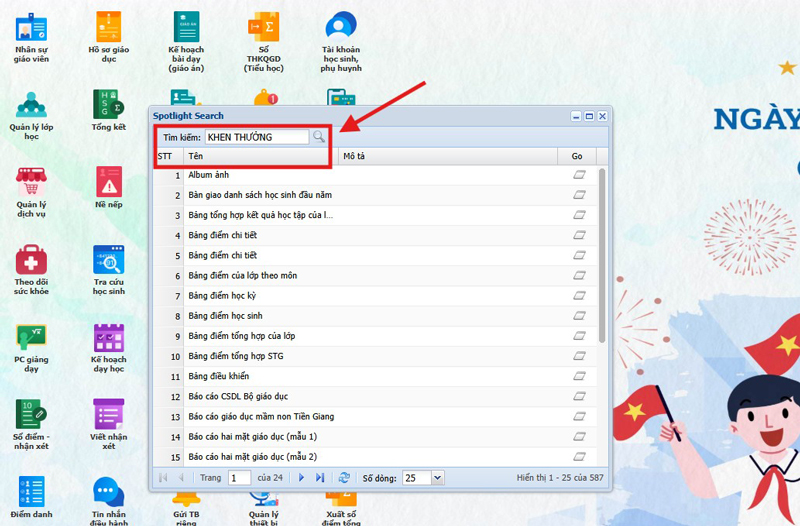This screenshot has width=800, height=526.
Task: Open the Nề nếp icon
Action: (x=109, y=188)
